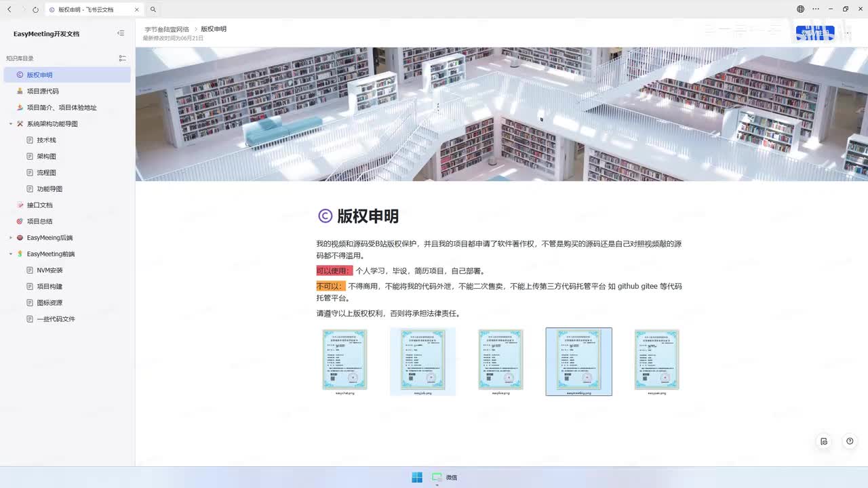Click the EasyMeeing后端 emoji icon
Screen dimensions: 868x488
[x=20, y=237]
